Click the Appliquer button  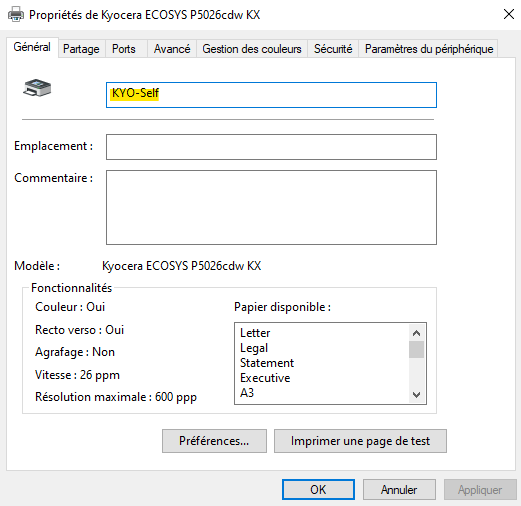point(480,489)
